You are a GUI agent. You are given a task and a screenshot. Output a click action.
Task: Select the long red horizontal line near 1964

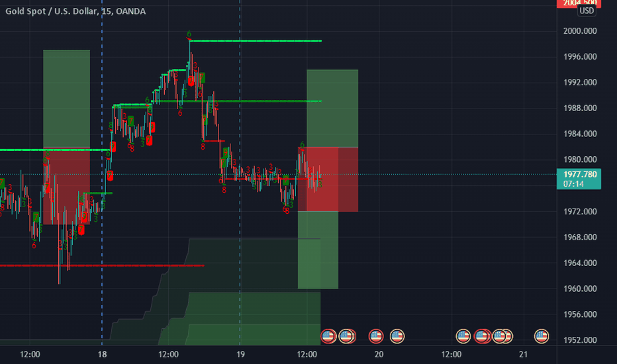click(102, 265)
